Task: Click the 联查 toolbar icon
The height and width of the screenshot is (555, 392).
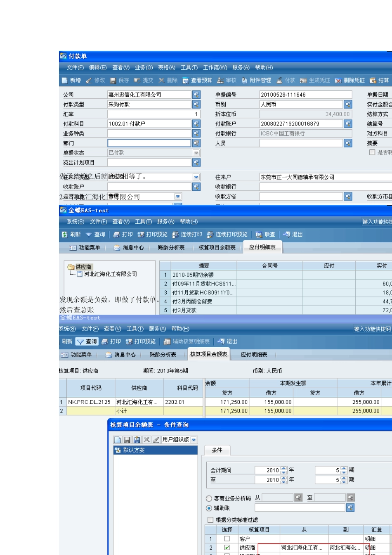Action: 259,235
